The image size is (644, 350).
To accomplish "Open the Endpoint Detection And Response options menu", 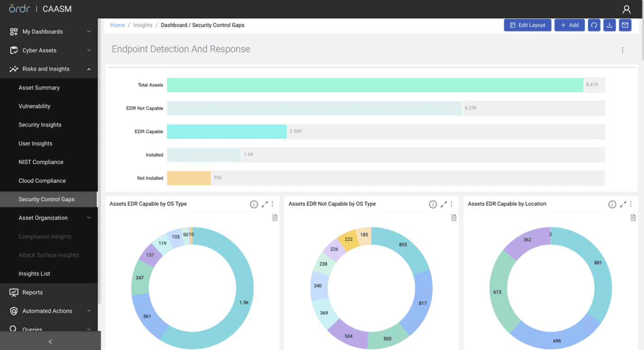I will point(622,50).
